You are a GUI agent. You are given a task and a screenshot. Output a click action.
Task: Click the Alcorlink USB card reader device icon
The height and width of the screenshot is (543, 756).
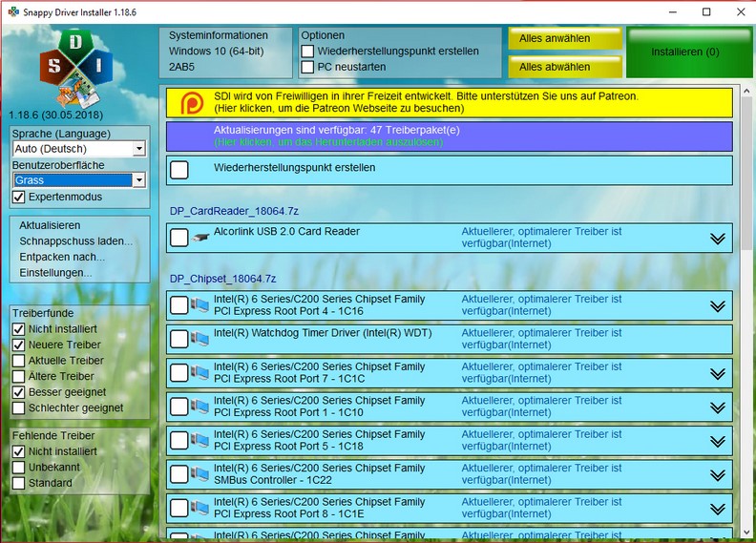click(x=200, y=237)
